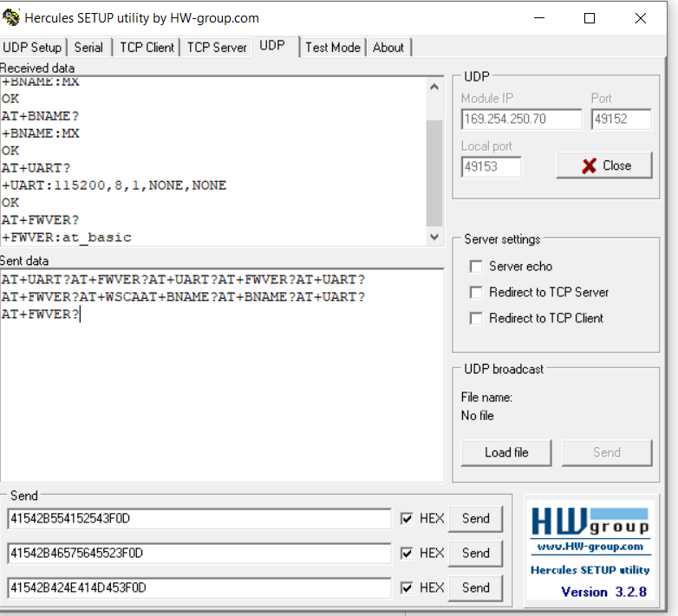The height and width of the screenshot is (616, 678).
Task: Click the disabled UDP broadcast Send button
Action: [x=607, y=453]
